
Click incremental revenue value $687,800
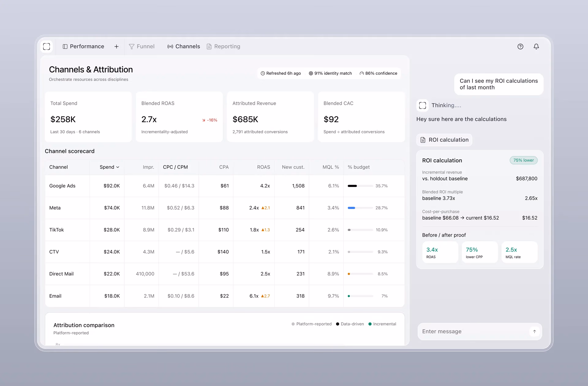[527, 179]
